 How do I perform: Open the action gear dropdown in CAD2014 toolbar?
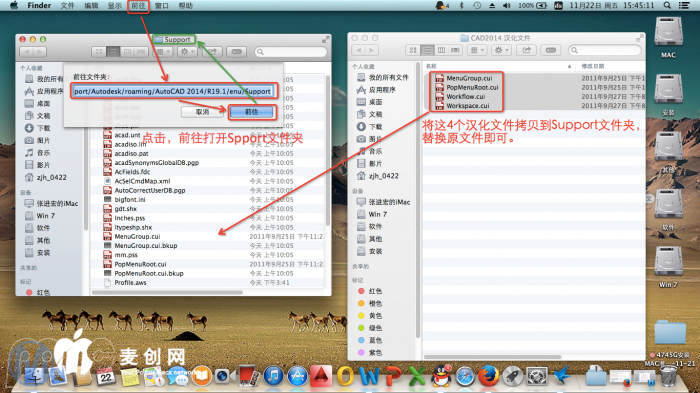click(501, 50)
